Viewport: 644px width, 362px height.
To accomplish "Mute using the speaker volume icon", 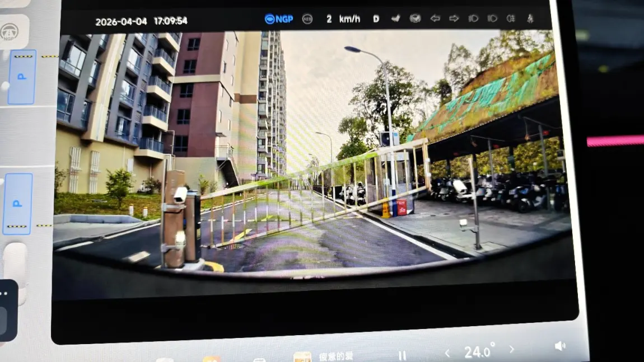I will click(x=559, y=346).
